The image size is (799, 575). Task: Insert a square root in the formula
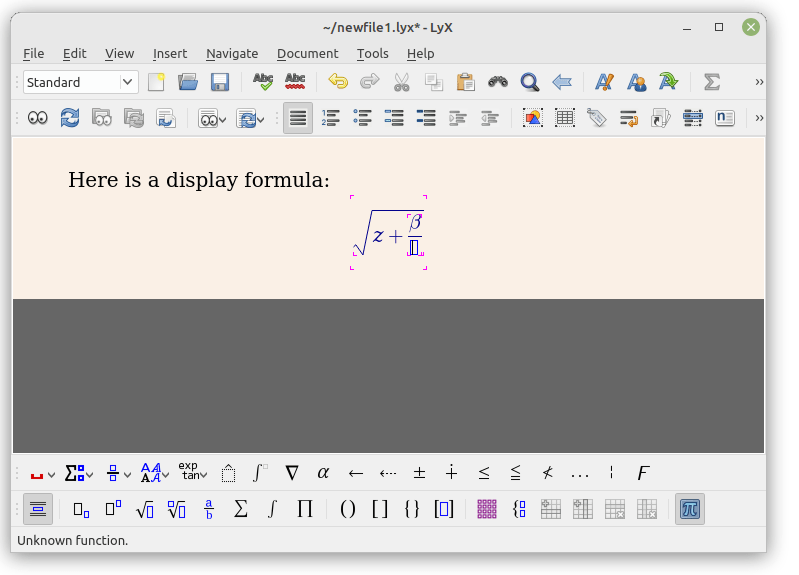[x=144, y=509]
